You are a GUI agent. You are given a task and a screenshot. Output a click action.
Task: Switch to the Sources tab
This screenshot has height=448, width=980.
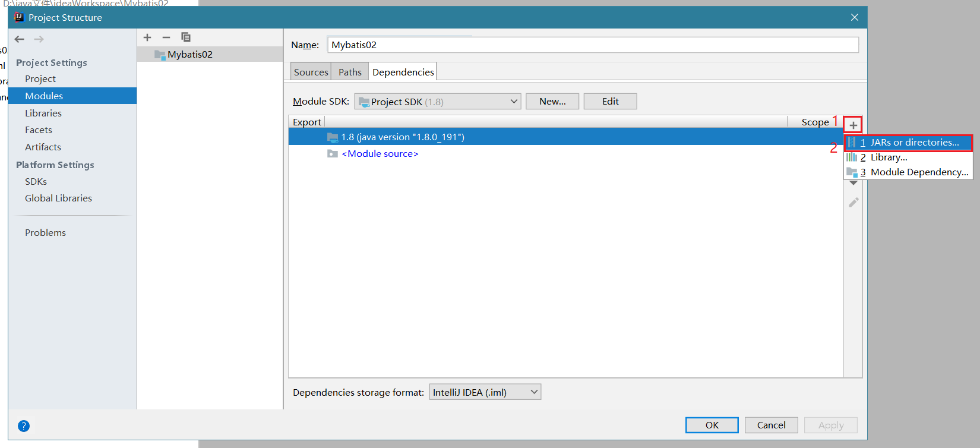pos(311,72)
